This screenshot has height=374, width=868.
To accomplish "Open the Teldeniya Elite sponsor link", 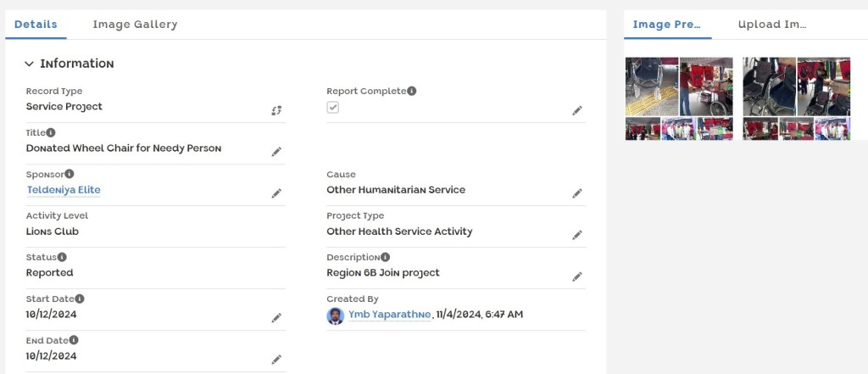I will [x=64, y=190].
